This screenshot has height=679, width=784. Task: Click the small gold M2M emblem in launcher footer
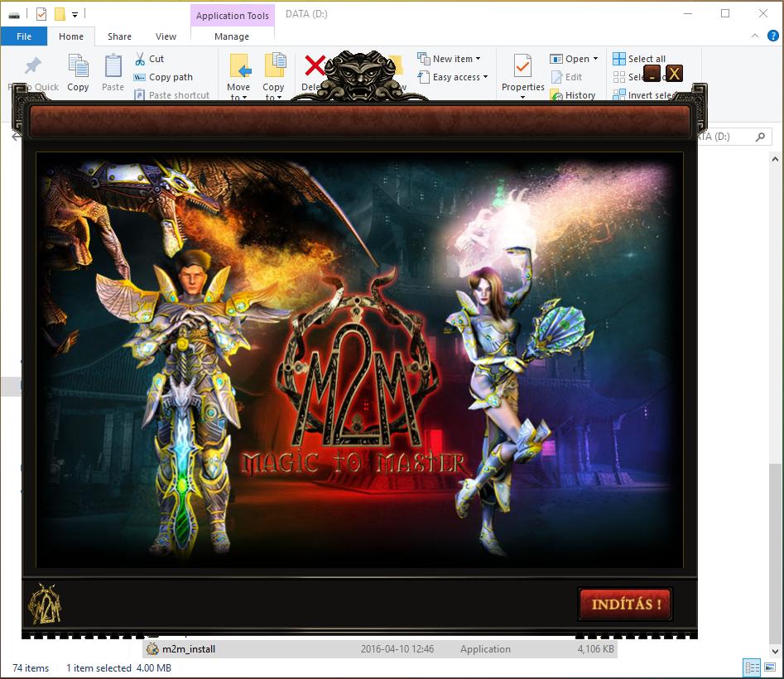click(x=45, y=604)
